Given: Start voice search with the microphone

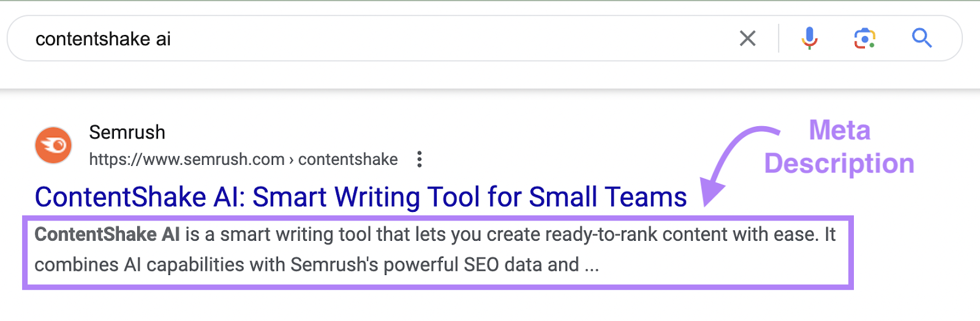Looking at the screenshot, I should tap(809, 39).
